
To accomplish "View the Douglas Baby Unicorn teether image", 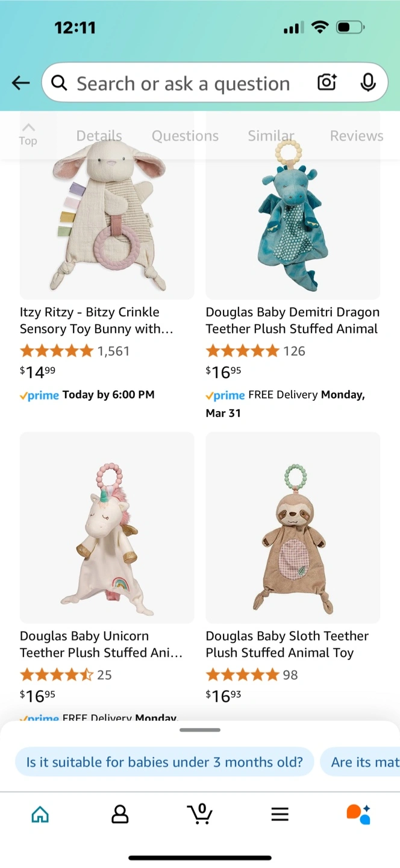I will tap(107, 527).
